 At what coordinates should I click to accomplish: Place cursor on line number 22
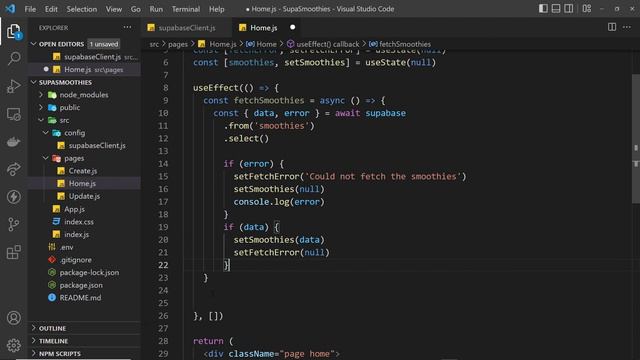[x=163, y=265]
